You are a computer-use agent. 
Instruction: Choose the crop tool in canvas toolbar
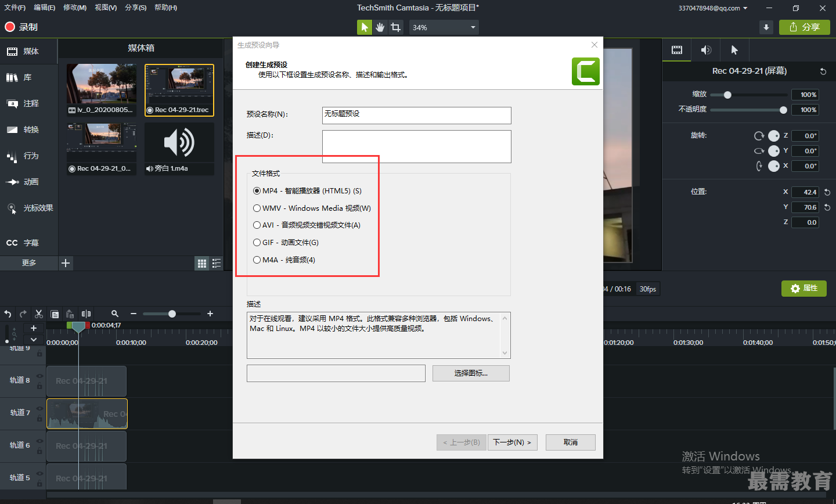396,27
